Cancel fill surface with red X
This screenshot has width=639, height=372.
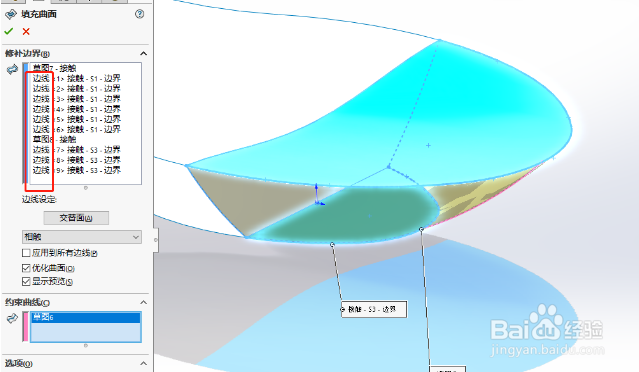[x=26, y=31]
